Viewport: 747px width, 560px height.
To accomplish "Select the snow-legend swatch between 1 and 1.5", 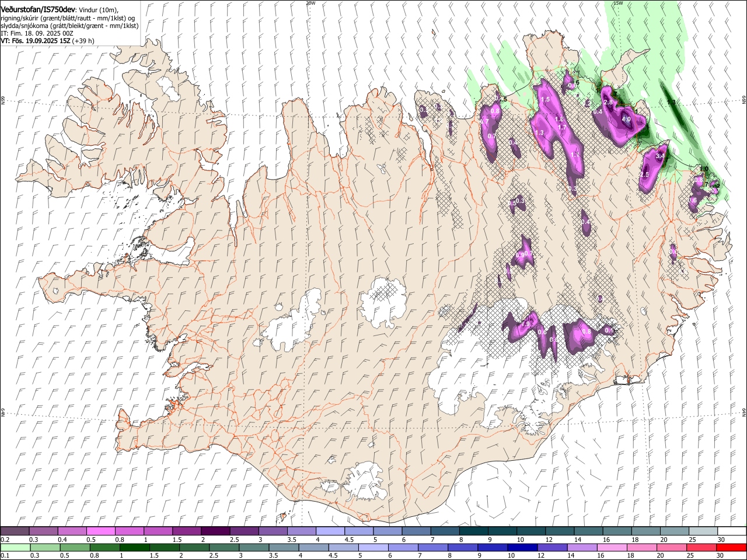I will 158,531.
